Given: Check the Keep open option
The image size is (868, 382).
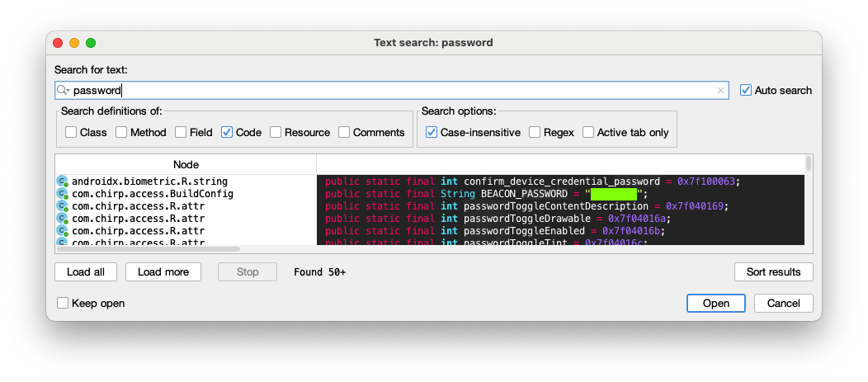Looking at the screenshot, I should coord(63,303).
